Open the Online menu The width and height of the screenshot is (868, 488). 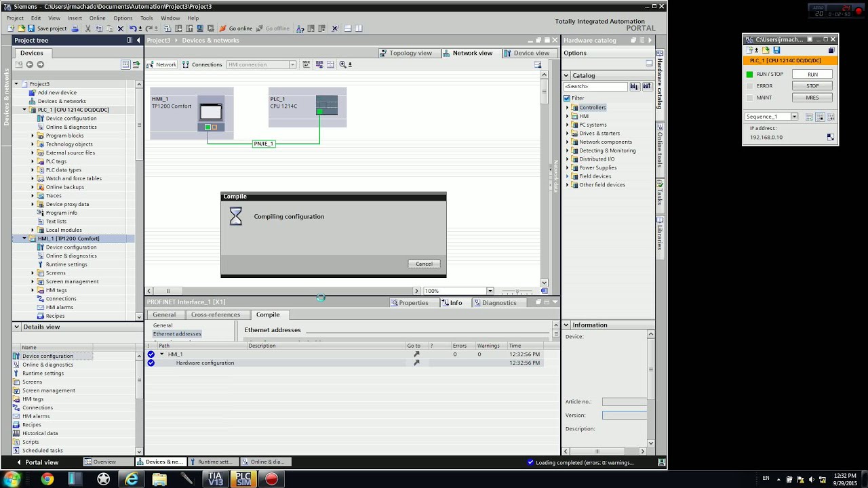[x=97, y=18]
